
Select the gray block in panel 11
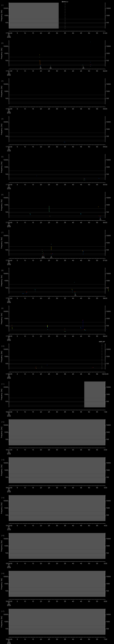(x=94, y=394)
